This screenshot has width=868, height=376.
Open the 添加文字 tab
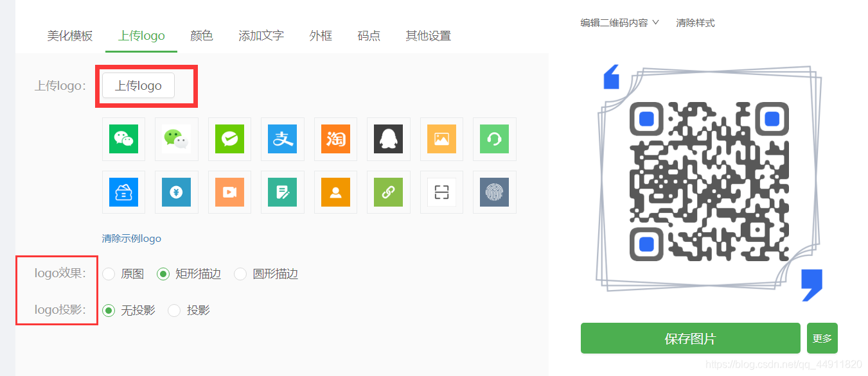pos(261,36)
